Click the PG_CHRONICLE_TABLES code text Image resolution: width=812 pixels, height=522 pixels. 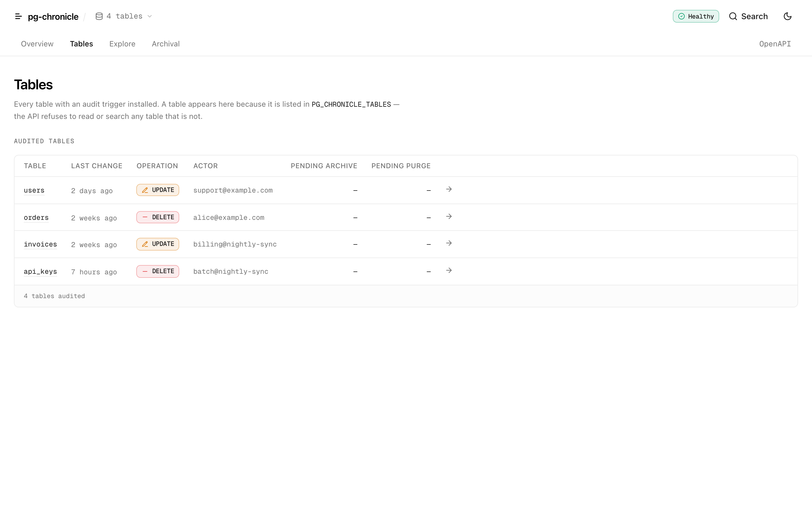(351, 104)
